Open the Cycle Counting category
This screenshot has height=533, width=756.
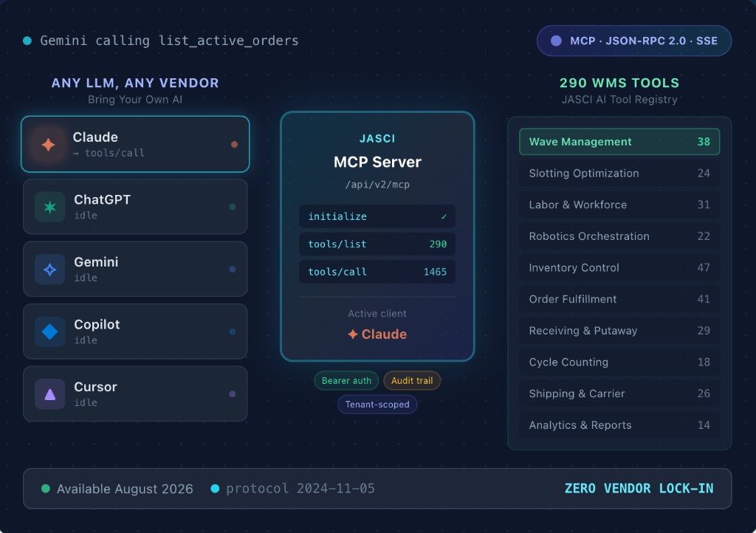point(619,362)
